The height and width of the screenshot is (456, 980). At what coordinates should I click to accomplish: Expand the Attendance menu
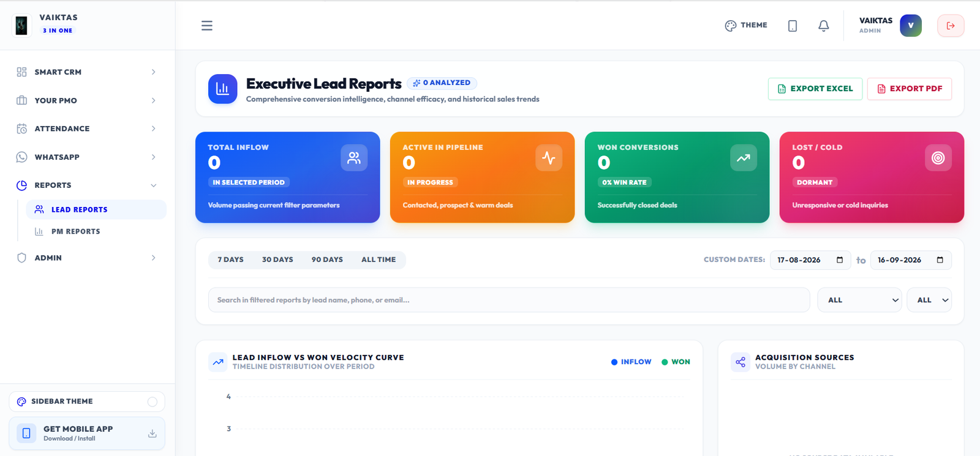click(x=88, y=129)
